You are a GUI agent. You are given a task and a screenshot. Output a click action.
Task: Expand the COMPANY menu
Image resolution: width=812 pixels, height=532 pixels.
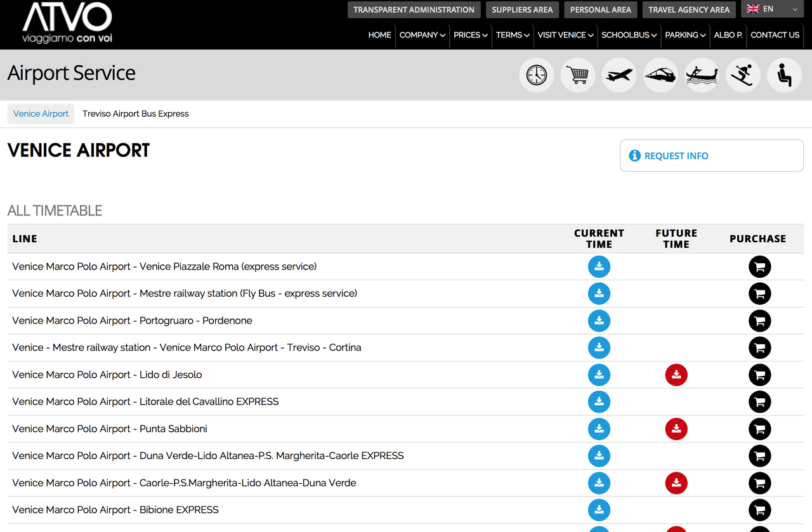click(422, 35)
